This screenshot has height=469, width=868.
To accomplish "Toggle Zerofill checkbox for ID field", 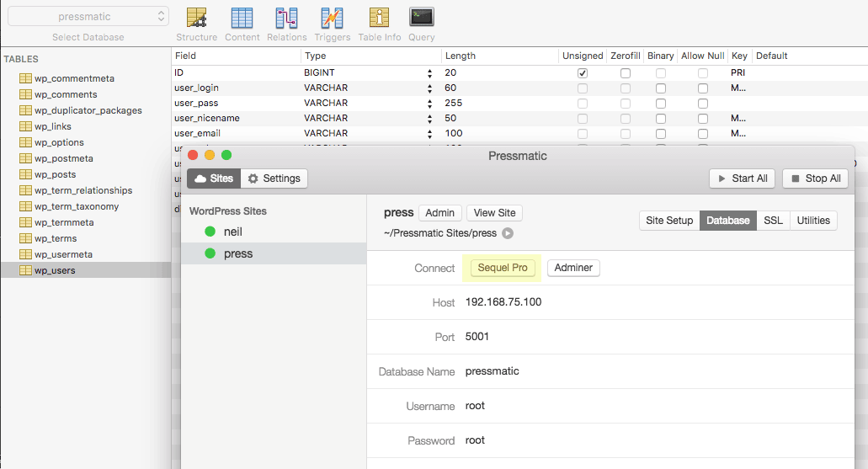I will click(626, 73).
